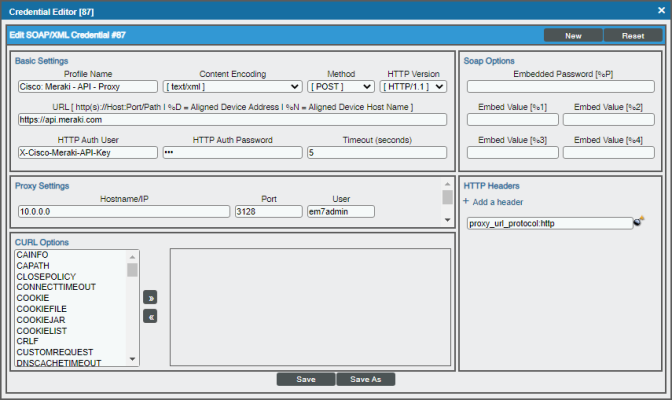Image resolution: width=672 pixels, height=400 pixels.
Task: Move selected CURL option to the right
Action: tap(150, 297)
